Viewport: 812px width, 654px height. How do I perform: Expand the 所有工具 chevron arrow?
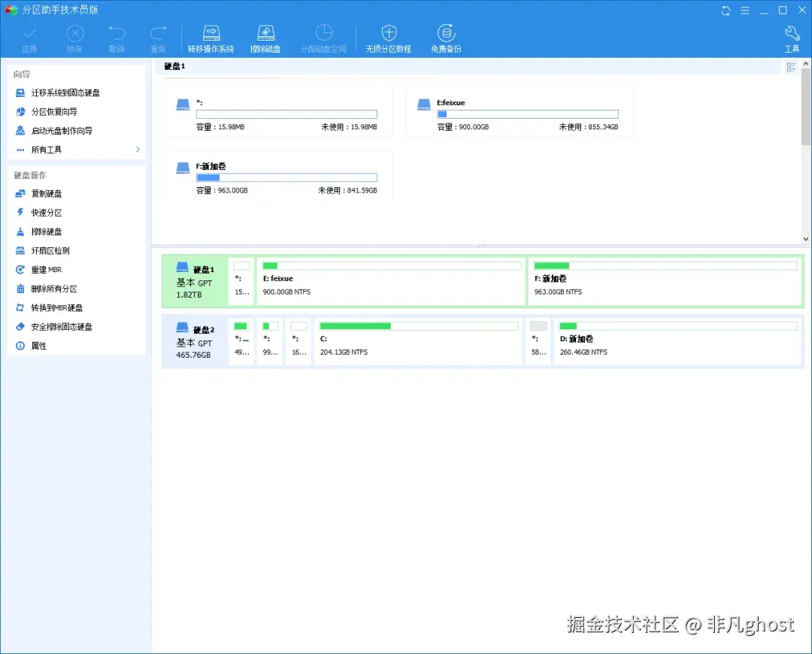click(x=138, y=150)
